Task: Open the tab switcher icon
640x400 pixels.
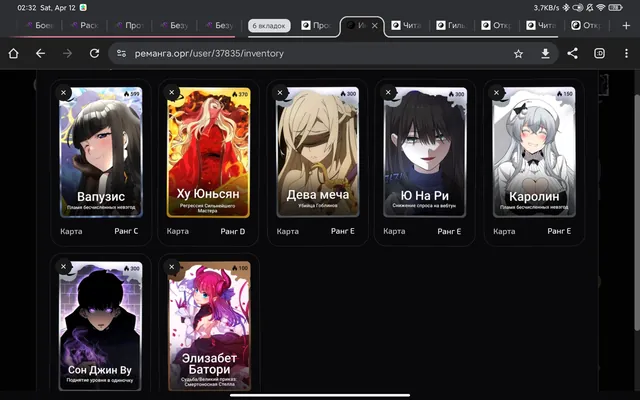Action: click(599, 53)
